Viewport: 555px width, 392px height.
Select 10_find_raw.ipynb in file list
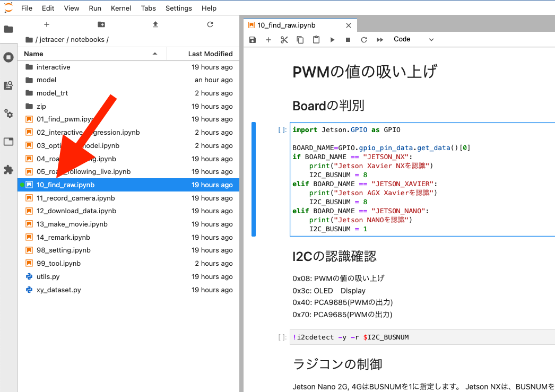pyautogui.click(x=128, y=185)
